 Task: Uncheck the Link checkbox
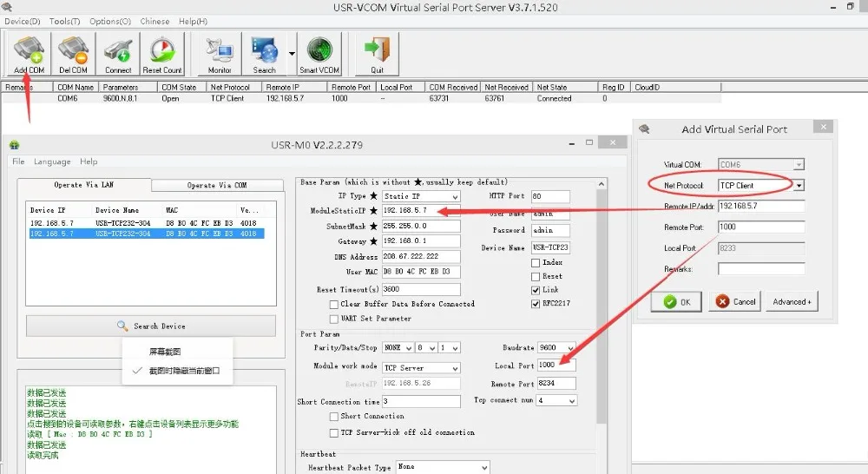(x=536, y=290)
